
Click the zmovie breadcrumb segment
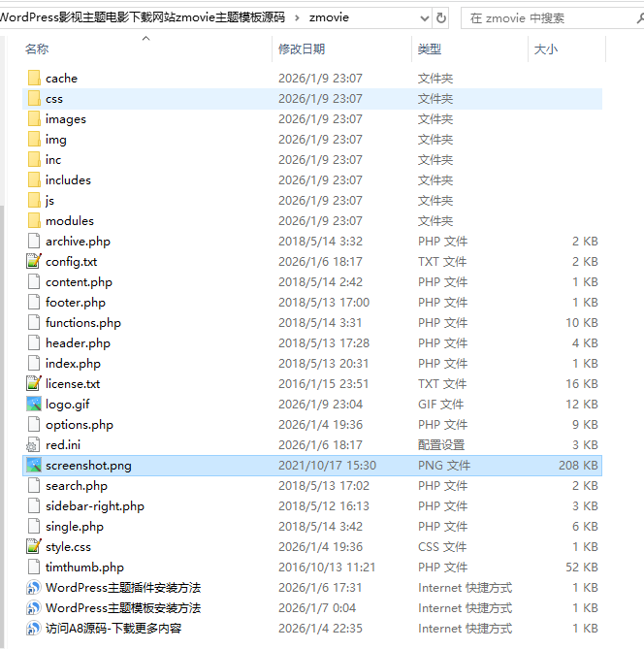tap(329, 17)
